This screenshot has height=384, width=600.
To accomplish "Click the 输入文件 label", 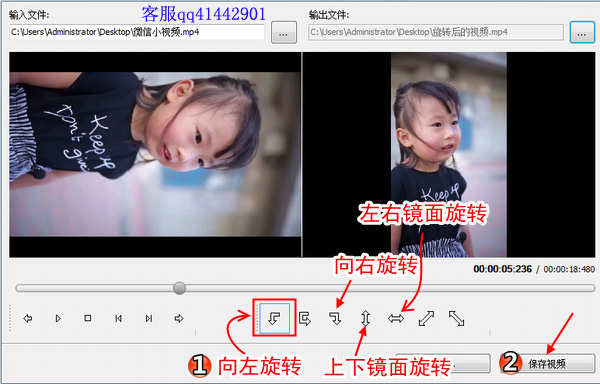I will (x=29, y=15).
